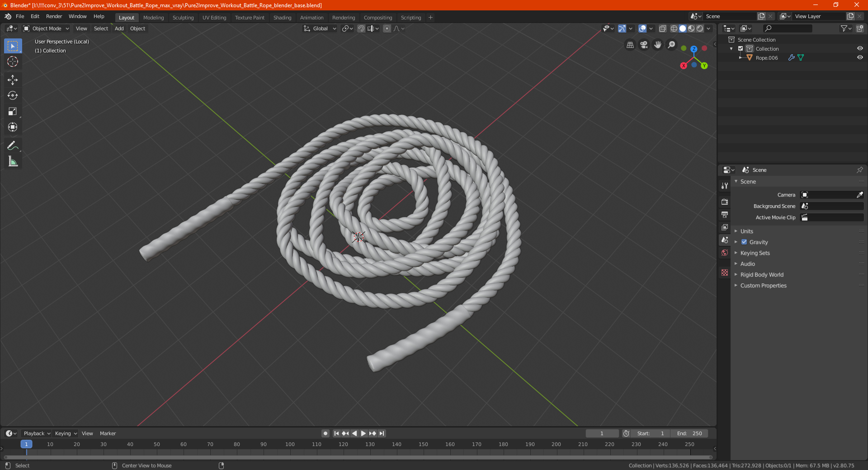The width and height of the screenshot is (868, 470).
Task: Open the Render properties tab
Action: 725,202
